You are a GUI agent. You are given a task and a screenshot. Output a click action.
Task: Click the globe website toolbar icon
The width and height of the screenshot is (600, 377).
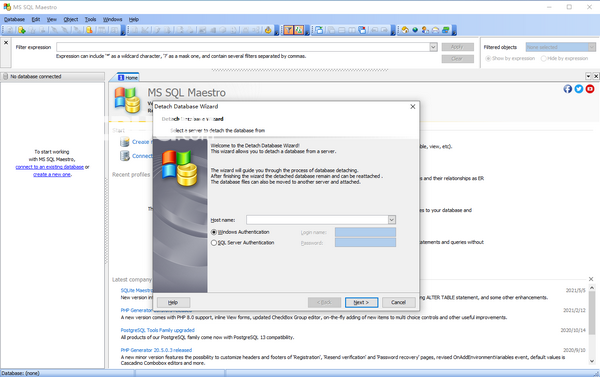(x=415, y=30)
